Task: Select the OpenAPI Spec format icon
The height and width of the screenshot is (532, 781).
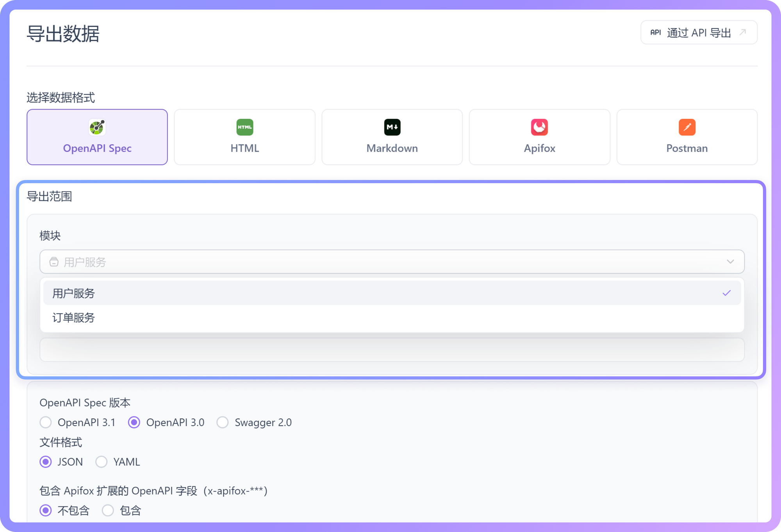Action: pos(97,127)
